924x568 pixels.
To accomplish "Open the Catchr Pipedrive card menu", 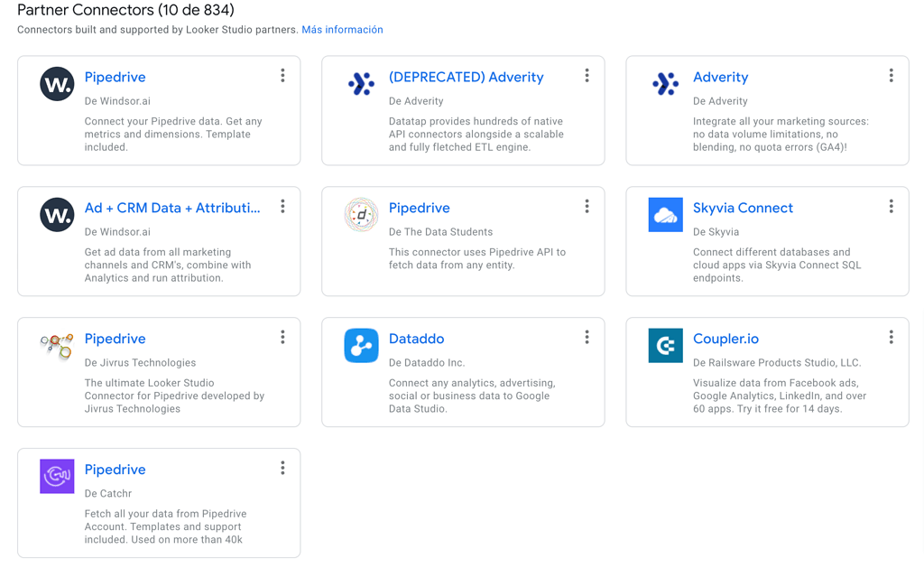I will tap(282, 468).
